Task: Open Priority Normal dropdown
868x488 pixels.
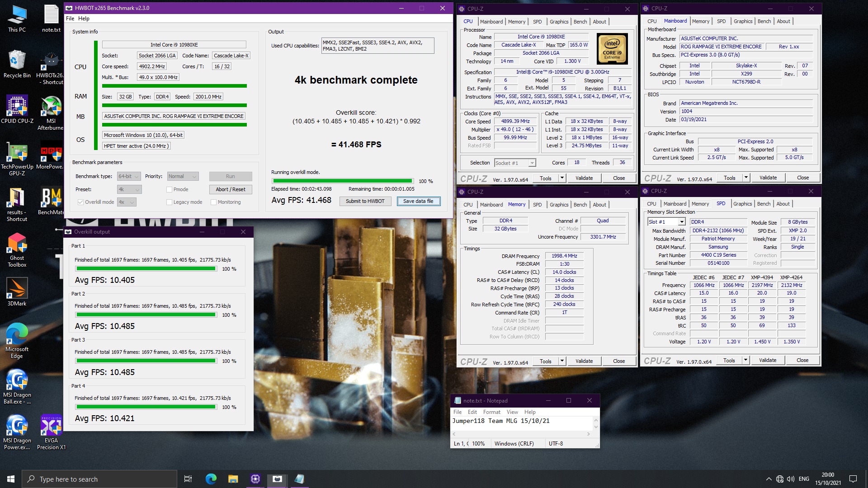Action: click(183, 176)
